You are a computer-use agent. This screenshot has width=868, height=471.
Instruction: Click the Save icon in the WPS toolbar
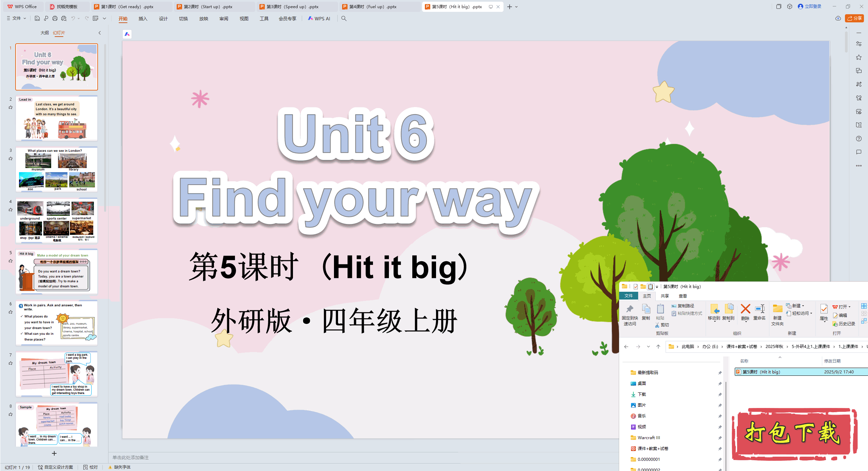pos(37,19)
